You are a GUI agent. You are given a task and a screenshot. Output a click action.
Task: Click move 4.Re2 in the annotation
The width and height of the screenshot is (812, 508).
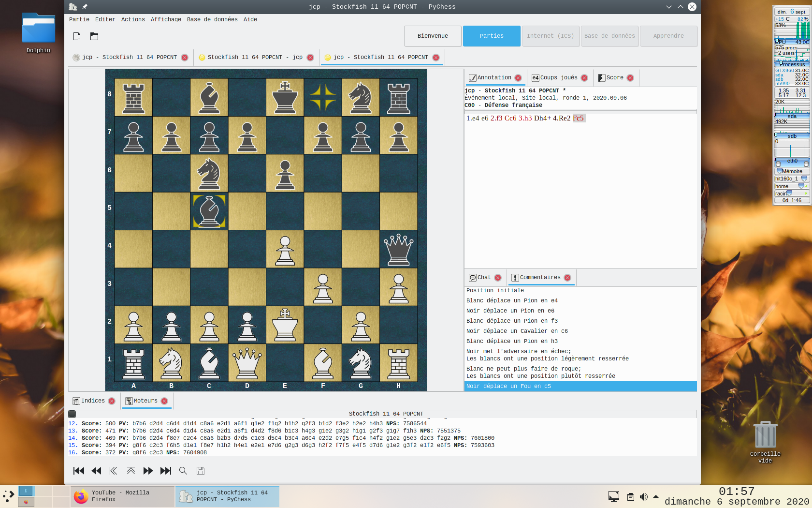(x=562, y=118)
